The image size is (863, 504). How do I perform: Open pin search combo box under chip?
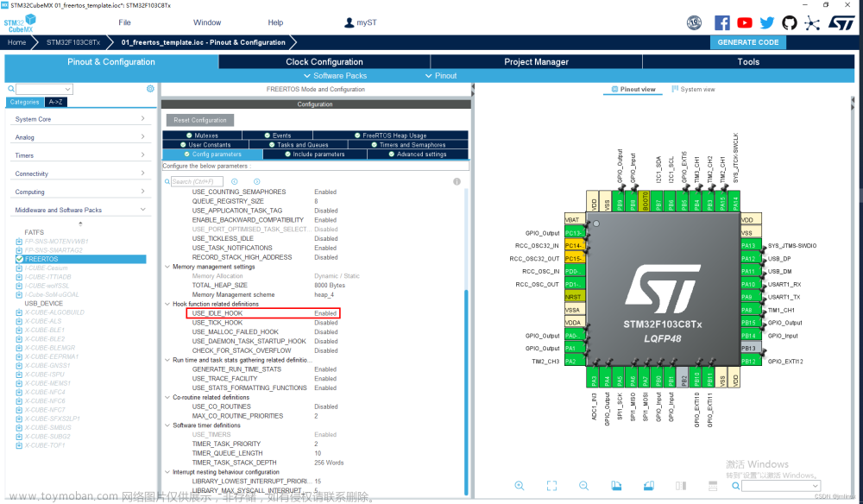point(781,486)
